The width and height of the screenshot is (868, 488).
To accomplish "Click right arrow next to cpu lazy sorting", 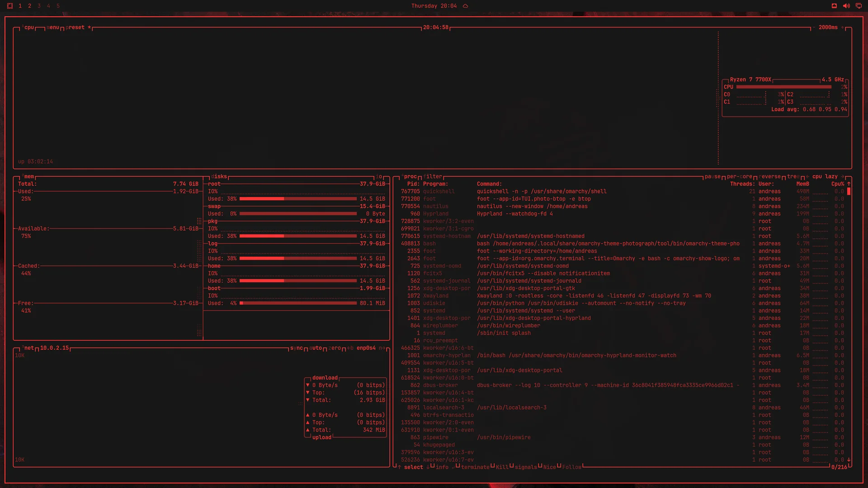I will pos(843,177).
